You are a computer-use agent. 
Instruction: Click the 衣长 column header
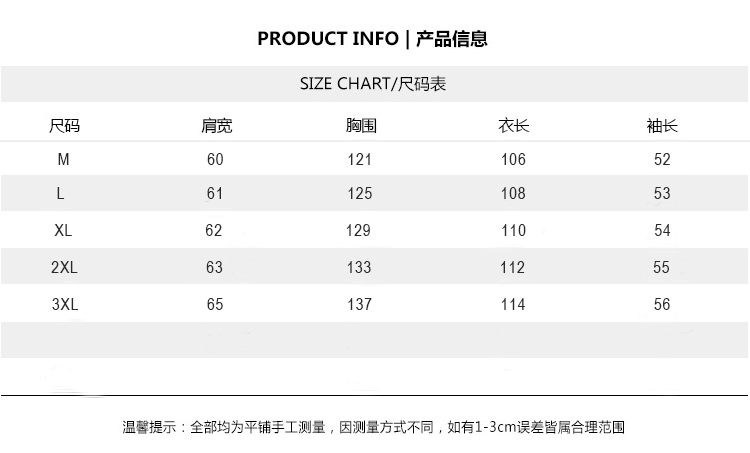tap(513, 126)
